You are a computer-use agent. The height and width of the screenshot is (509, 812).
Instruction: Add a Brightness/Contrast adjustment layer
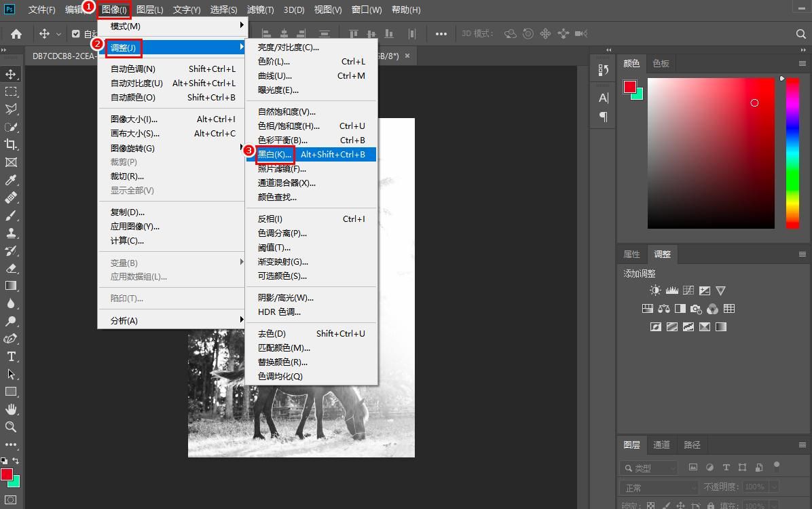click(x=655, y=290)
